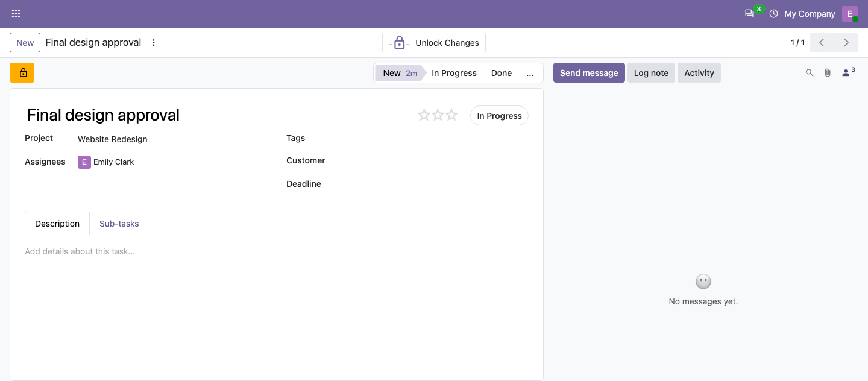This screenshot has width=868, height=381.
Task: Switch to the Description tab
Action: point(57,224)
